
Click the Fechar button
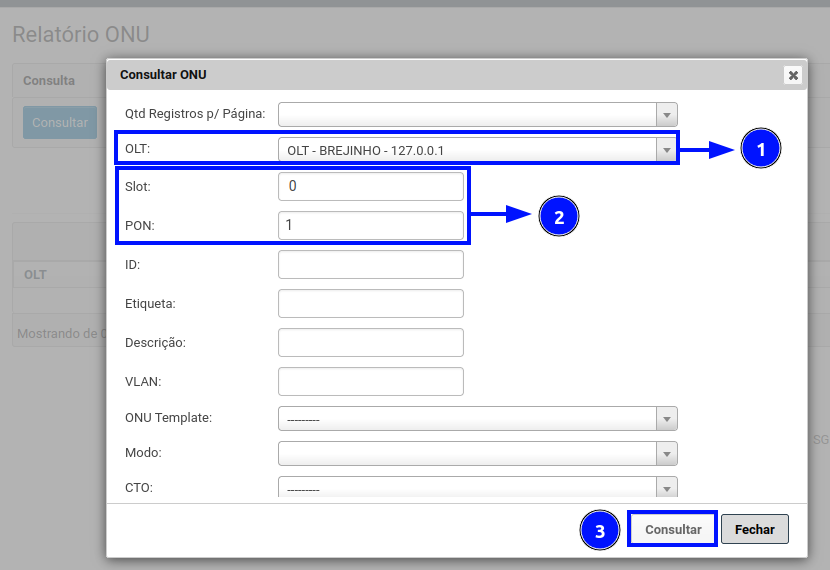pos(755,529)
